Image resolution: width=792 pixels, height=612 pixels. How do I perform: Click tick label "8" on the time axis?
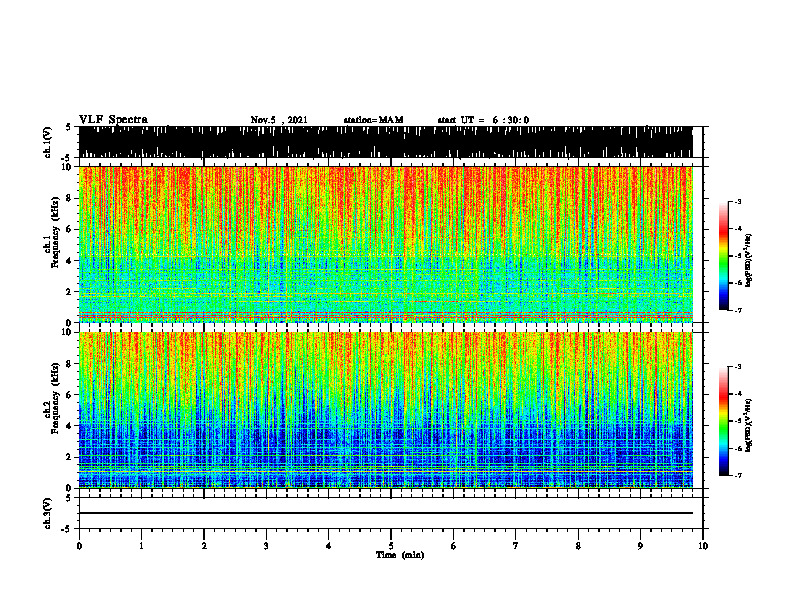click(x=578, y=546)
